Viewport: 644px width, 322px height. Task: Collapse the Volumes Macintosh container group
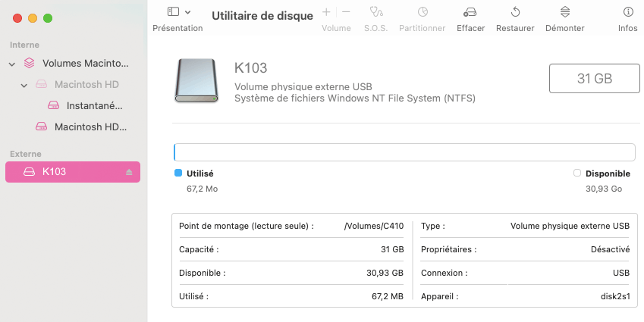tap(12, 64)
